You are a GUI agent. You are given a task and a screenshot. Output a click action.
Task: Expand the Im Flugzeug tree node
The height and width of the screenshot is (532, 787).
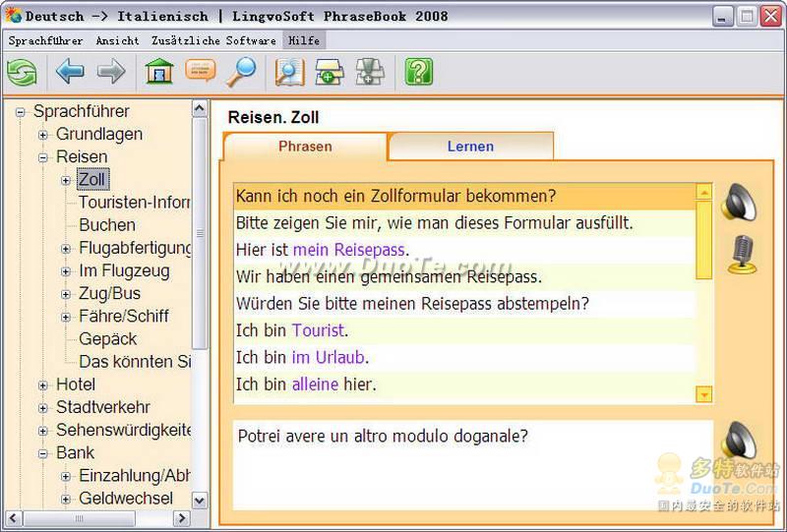(66, 271)
